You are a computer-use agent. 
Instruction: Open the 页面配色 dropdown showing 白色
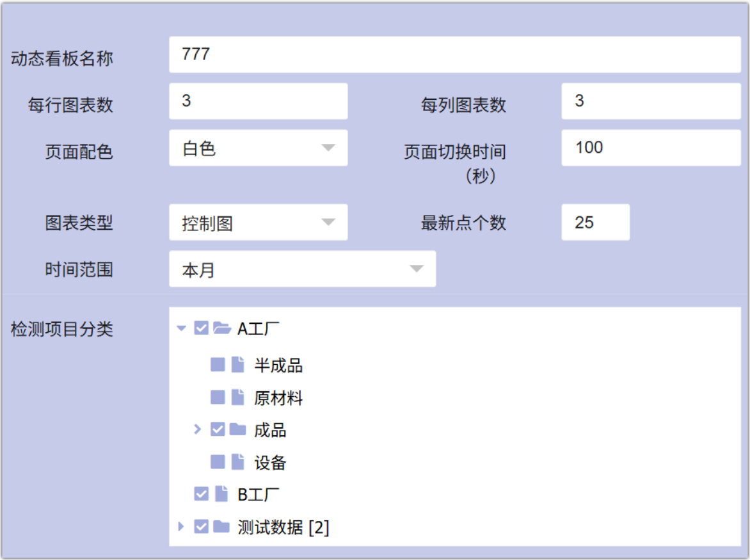coord(258,148)
